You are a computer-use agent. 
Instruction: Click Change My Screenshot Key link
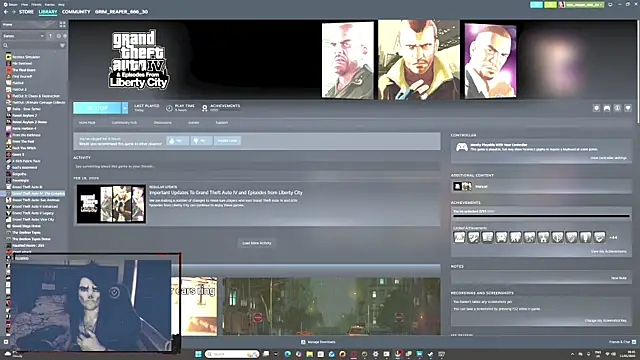click(x=605, y=321)
